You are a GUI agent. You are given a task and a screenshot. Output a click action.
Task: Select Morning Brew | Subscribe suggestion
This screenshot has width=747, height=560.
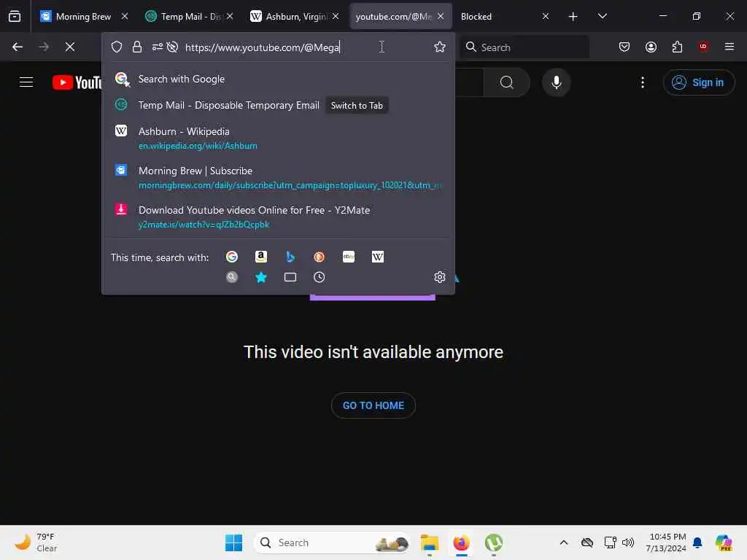[278, 178]
